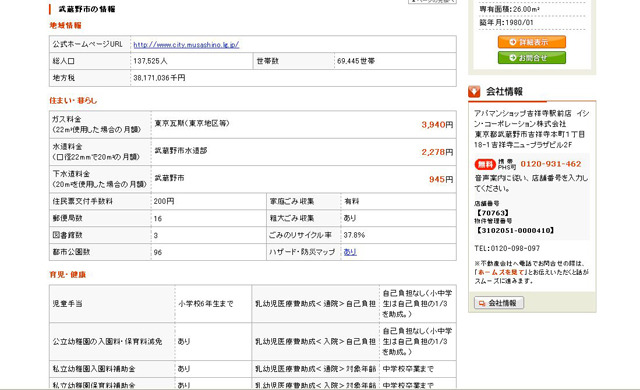640x390 pixels.
Task: Click the 粗大ごみ収集 label
Action: [292, 218]
